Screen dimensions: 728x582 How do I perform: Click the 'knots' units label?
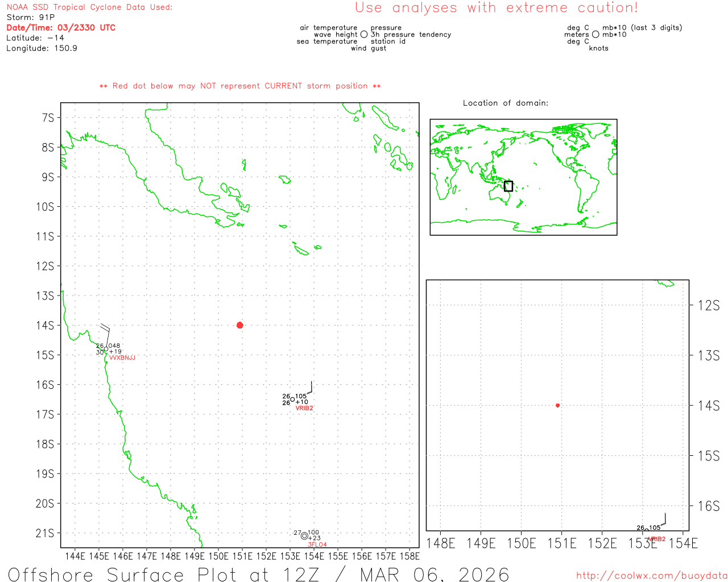click(599, 48)
